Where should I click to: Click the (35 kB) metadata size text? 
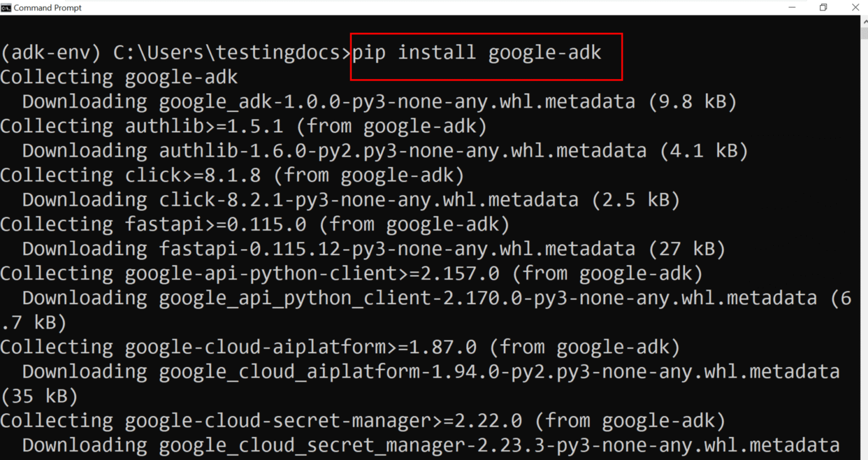38,396
